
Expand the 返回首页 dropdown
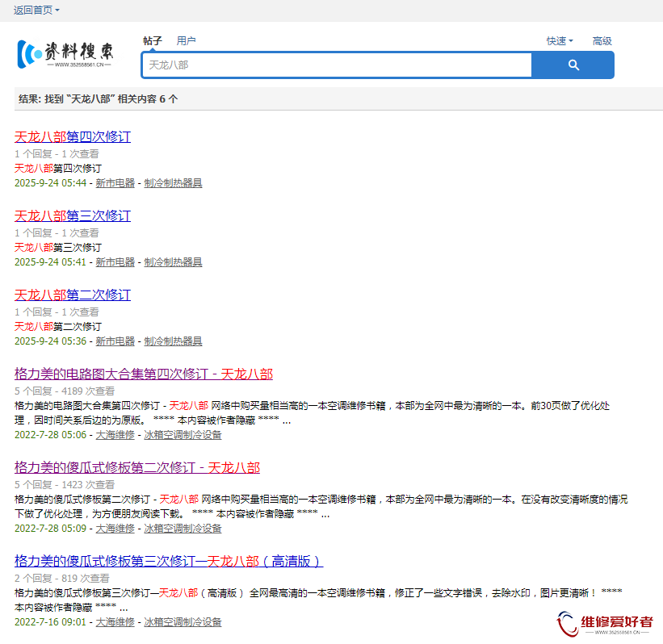click(36, 10)
